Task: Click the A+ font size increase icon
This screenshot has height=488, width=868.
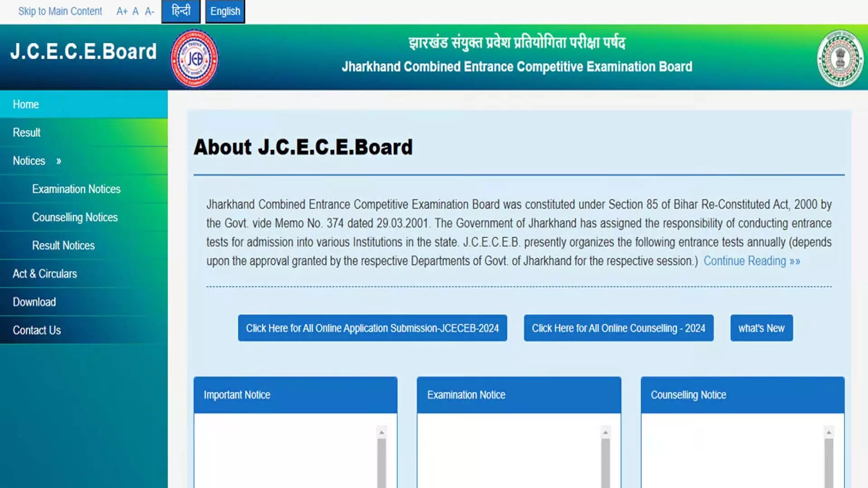Action: coord(120,11)
